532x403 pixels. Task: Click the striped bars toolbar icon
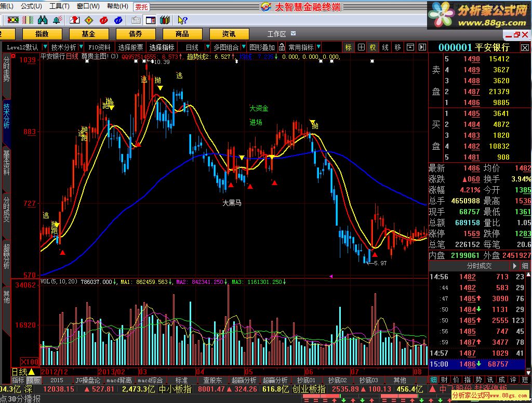pos(28,20)
